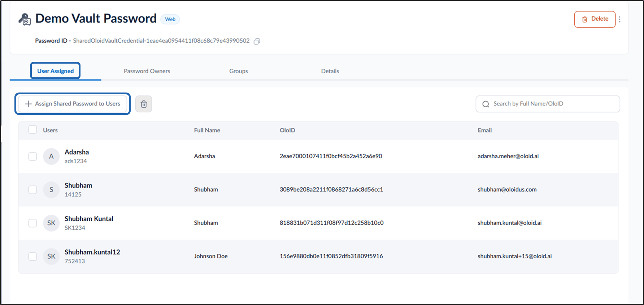Viewport: 644px width, 305px height.
Task: Click user ID 752413
Action: click(75, 261)
